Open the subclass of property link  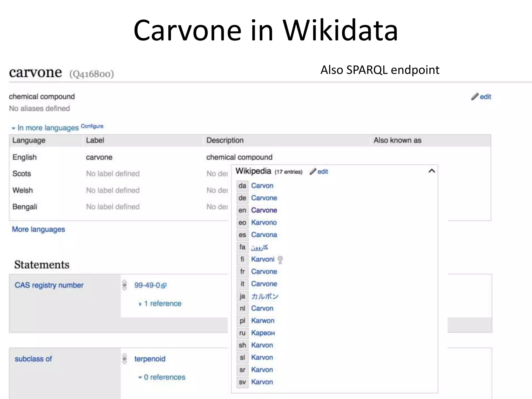33,359
